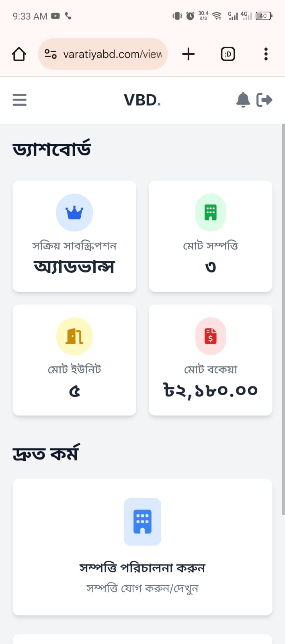Screen dimensions: 285x644
Task: Tap the red invoice total dues icon
Action: coord(211,336)
